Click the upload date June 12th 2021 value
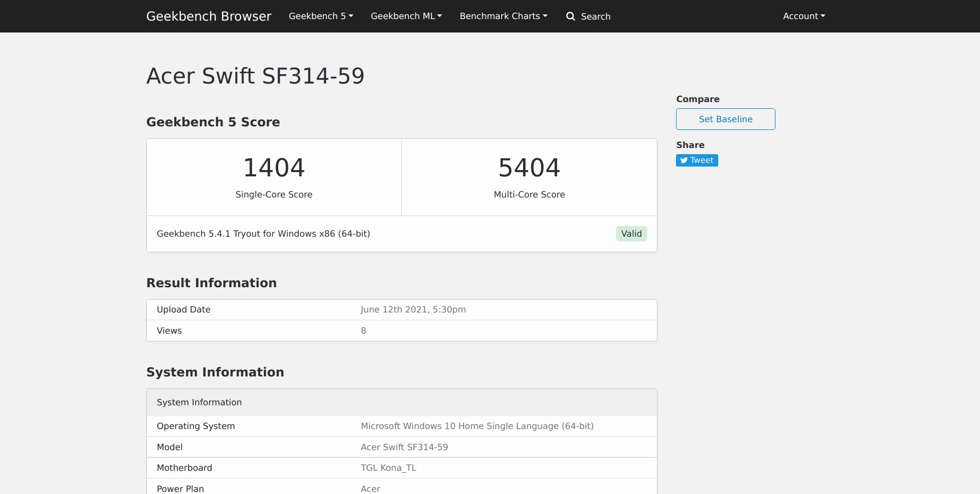980x494 pixels. (413, 309)
